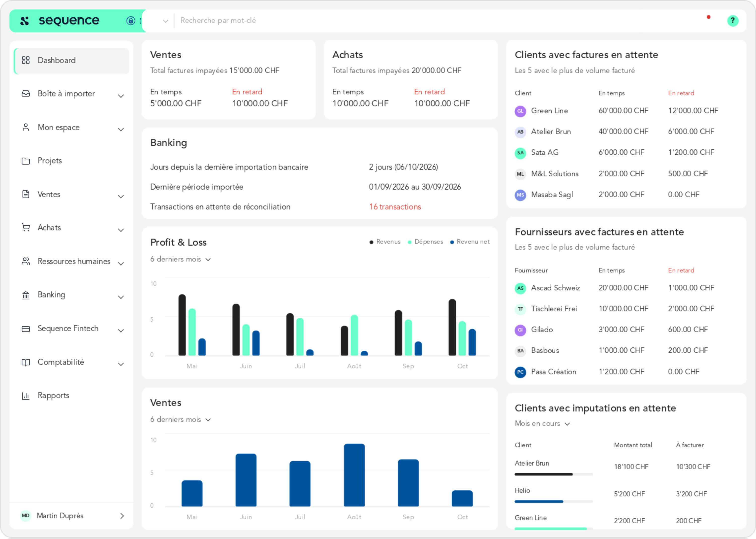Click the Ressources humaines people icon
Viewport: 756px width, 539px height.
point(26,261)
